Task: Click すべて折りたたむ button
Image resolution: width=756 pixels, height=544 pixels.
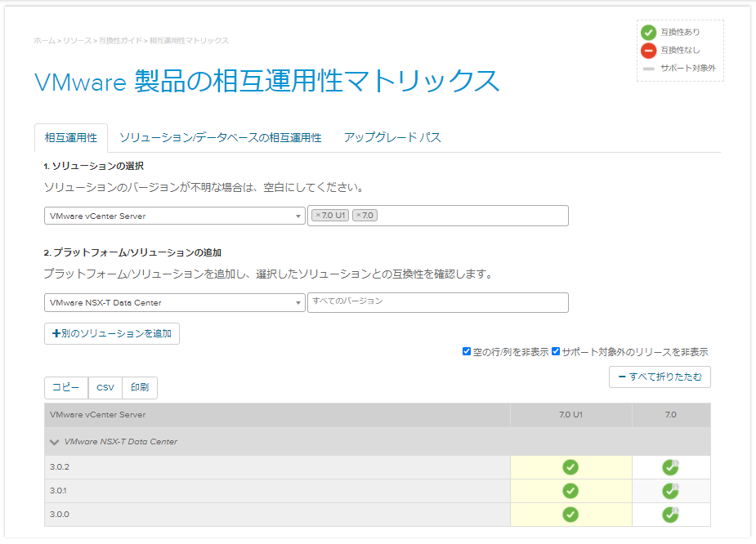Action: [660, 377]
